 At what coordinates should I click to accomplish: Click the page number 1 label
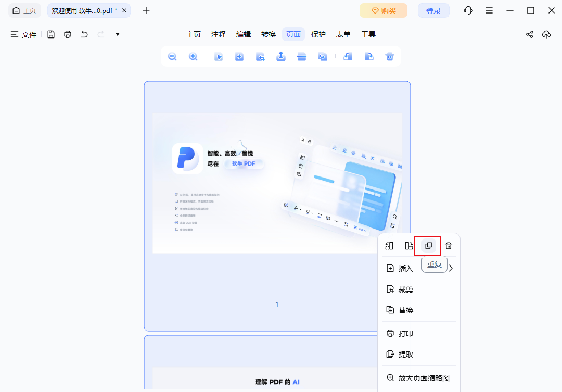pyautogui.click(x=277, y=304)
